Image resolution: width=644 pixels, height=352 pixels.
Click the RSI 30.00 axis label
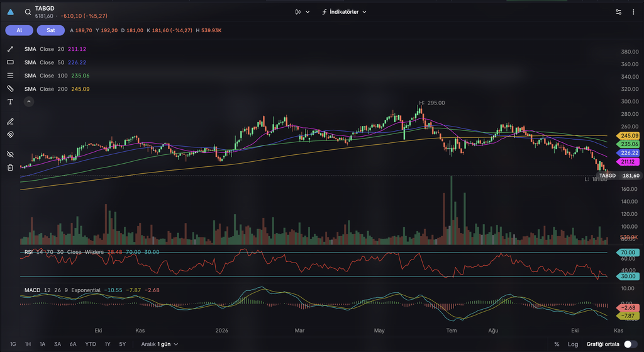[x=628, y=276]
